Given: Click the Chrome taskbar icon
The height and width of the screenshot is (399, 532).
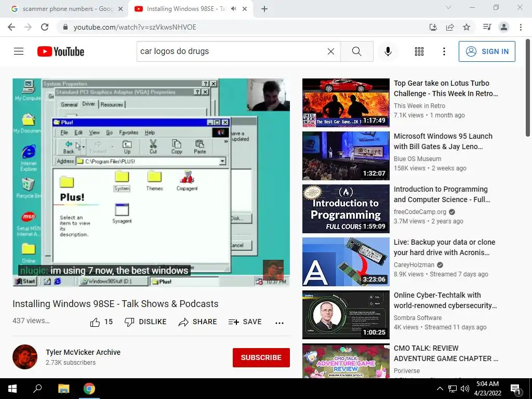Looking at the screenshot, I should pyautogui.click(x=89, y=389).
